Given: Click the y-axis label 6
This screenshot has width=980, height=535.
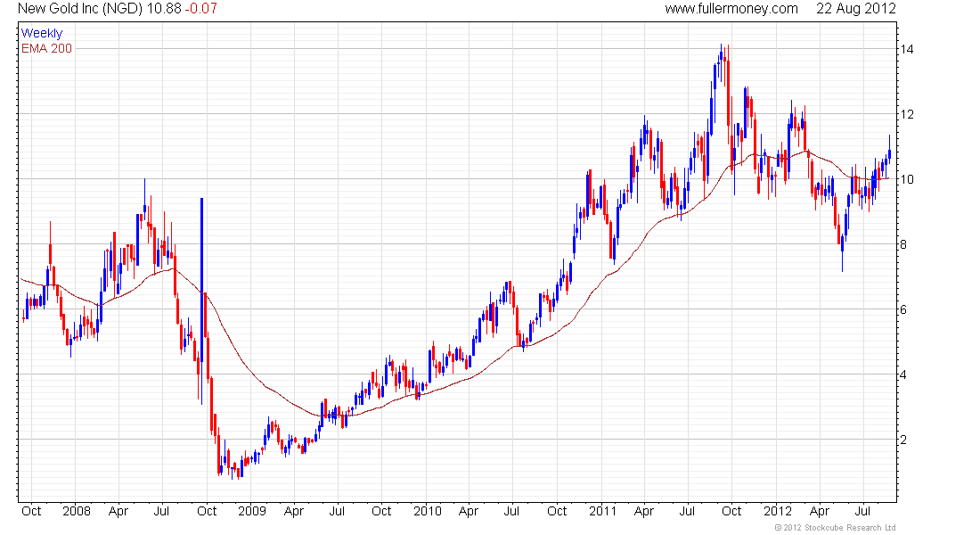Looking at the screenshot, I should click(903, 309).
